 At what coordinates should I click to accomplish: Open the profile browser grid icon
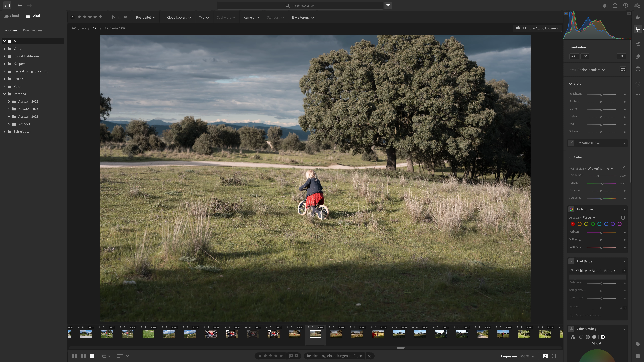coord(623,70)
